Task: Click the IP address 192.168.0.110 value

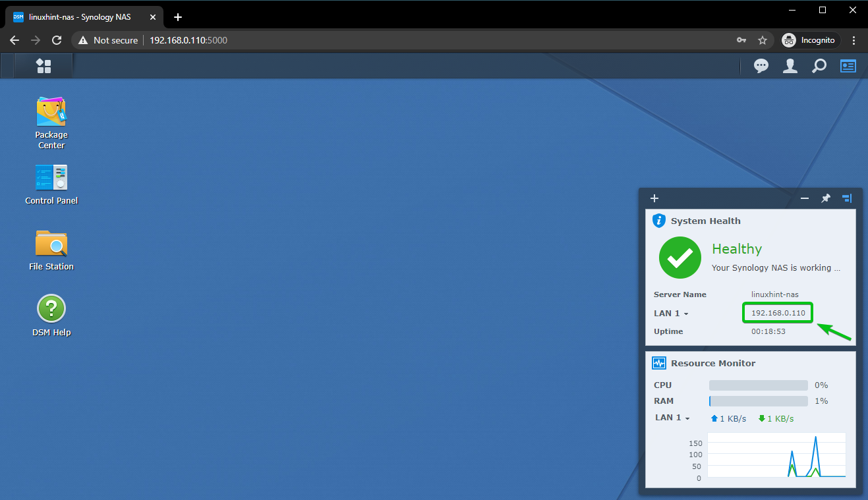Action: (778, 313)
